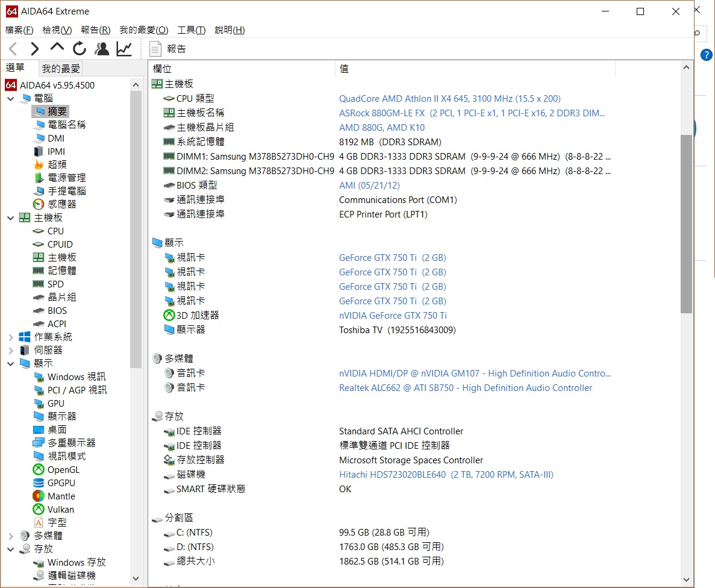Click the 報告 report button
The height and width of the screenshot is (588, 715).
click(x=168, y=49)
